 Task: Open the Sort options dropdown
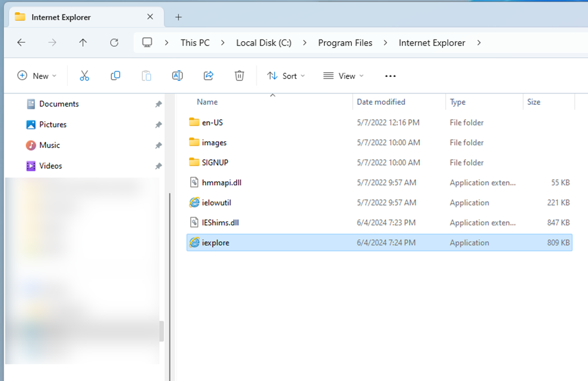click(x=286, y=76)
